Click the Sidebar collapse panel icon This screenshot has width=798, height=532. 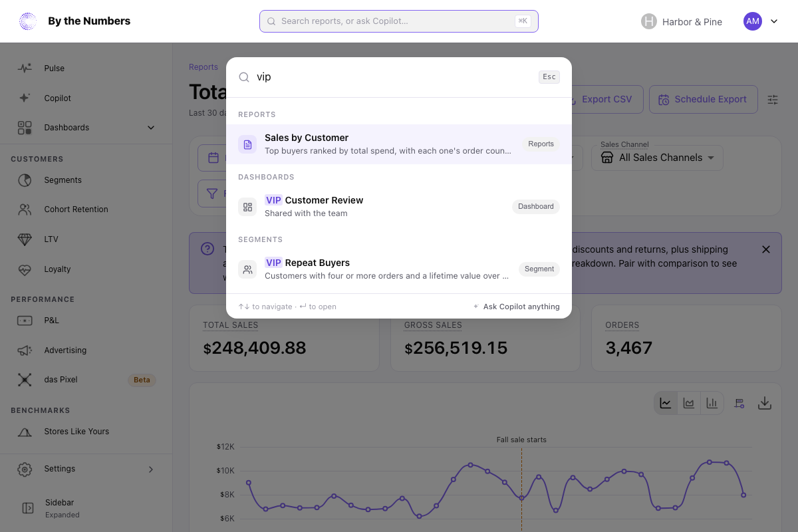[x=28, y=508]
